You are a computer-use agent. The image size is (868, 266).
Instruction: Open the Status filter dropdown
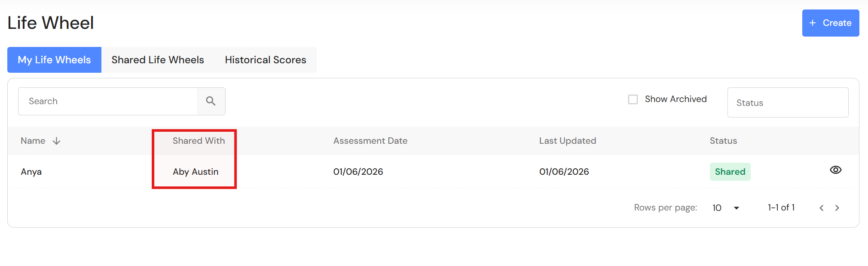coord(788,102)
